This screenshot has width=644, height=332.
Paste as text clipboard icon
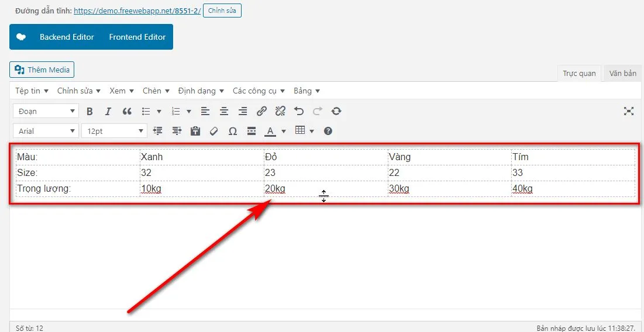pos(195,131)
